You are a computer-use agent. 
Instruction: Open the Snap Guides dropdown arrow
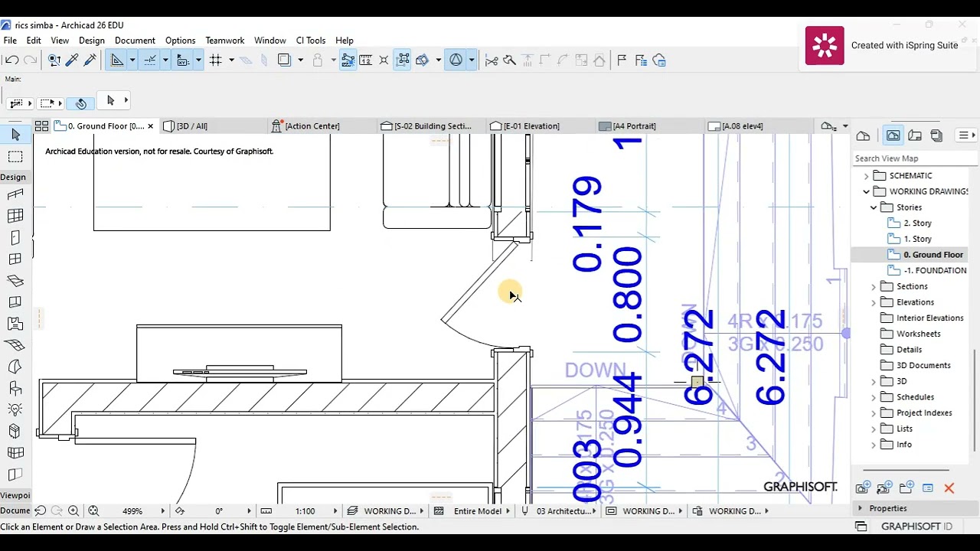point(165,60)
